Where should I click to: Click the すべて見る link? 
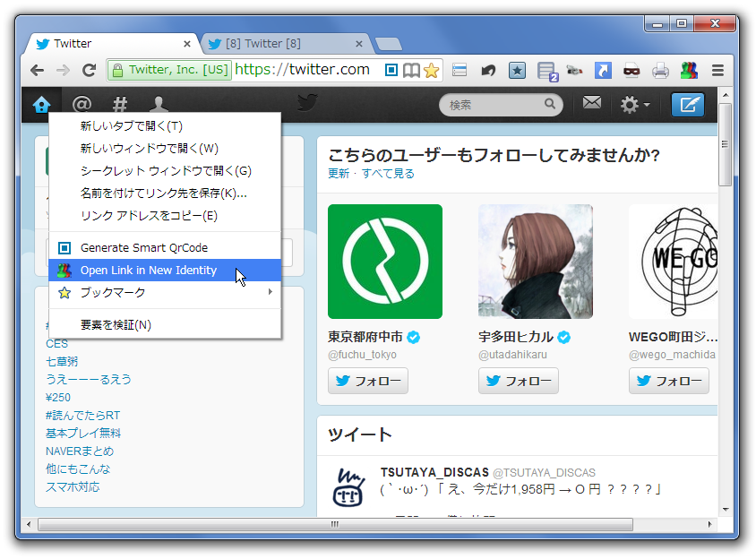point(388,174)
